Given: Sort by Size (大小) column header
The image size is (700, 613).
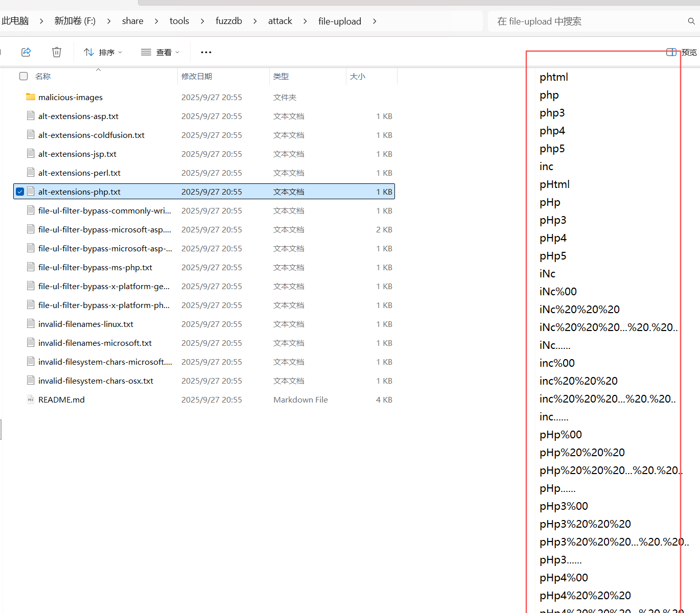Looking at the screenshot, I should (358, 76).
